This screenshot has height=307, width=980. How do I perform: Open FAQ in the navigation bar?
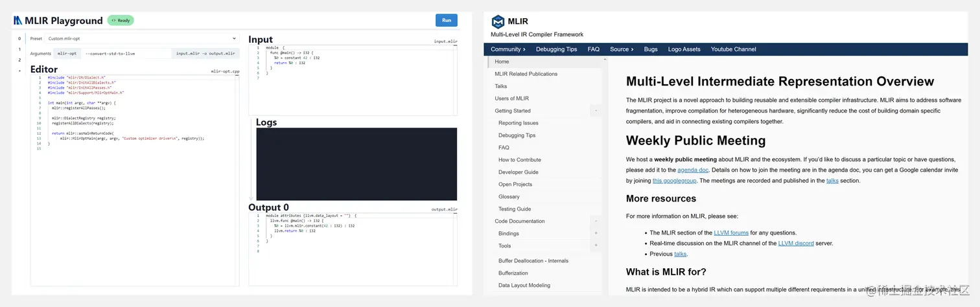[594, 49]
